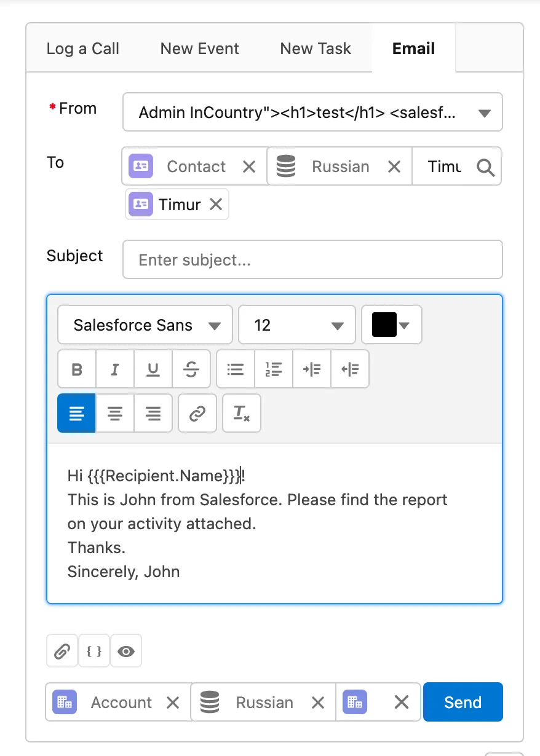540x756 pixels.
Task: Switch to the Log a Call tab
Action: click(83, 49)
